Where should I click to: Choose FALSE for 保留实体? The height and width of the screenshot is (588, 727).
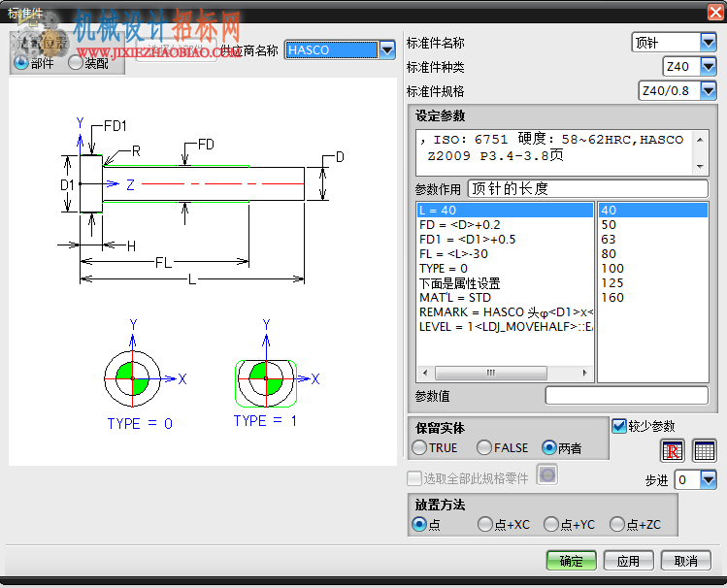point(484,447)
